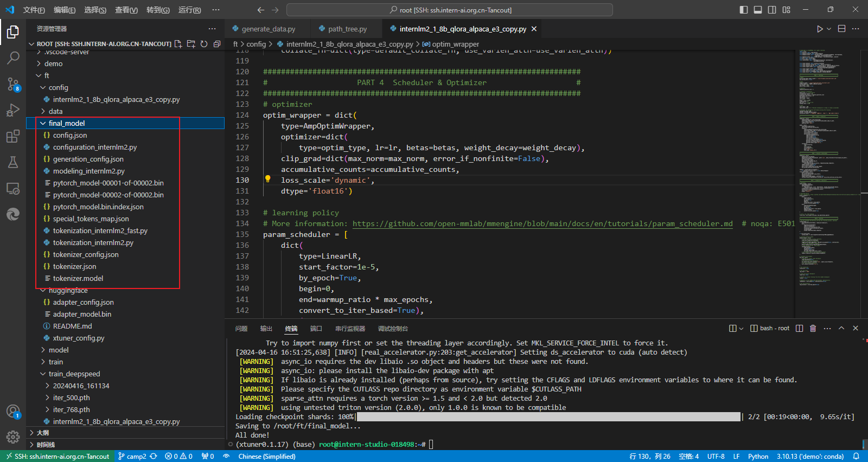
Task: Open the 查看(V) menu
Action: point(126,10)
